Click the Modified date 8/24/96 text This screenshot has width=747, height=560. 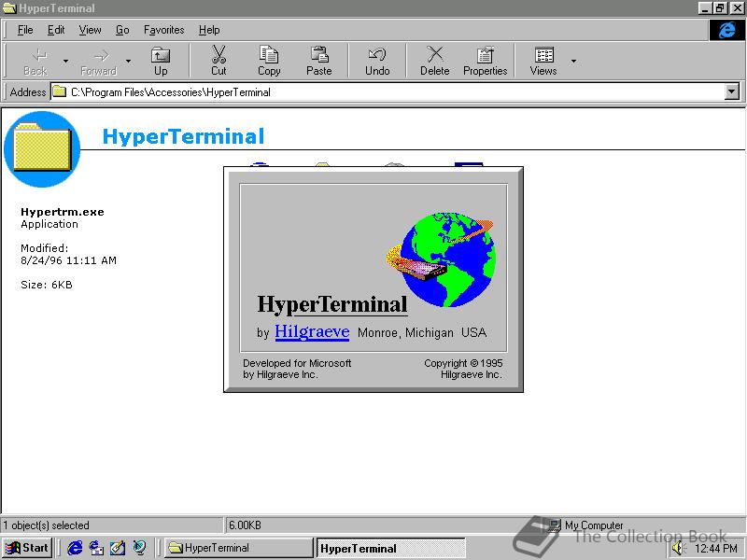68,260
